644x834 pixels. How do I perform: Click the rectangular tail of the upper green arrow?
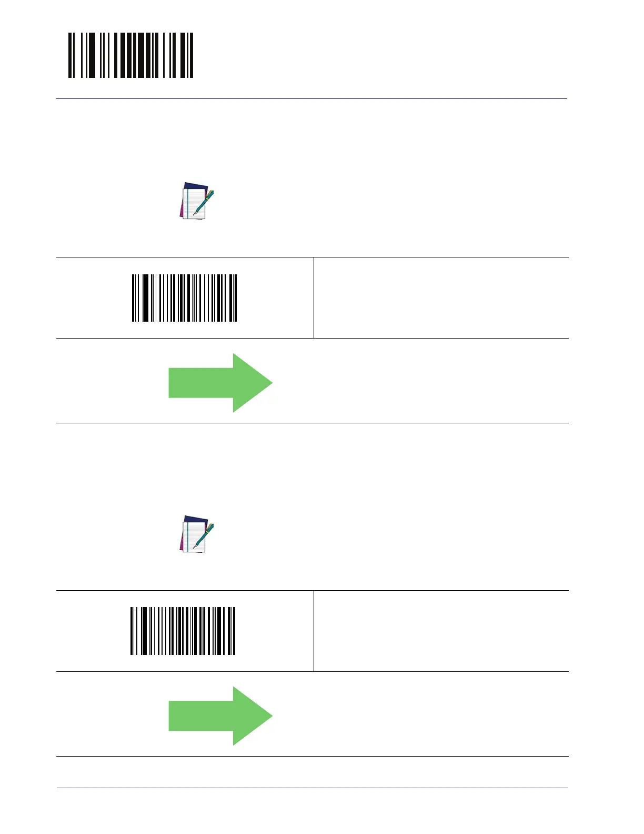[201, 383]
